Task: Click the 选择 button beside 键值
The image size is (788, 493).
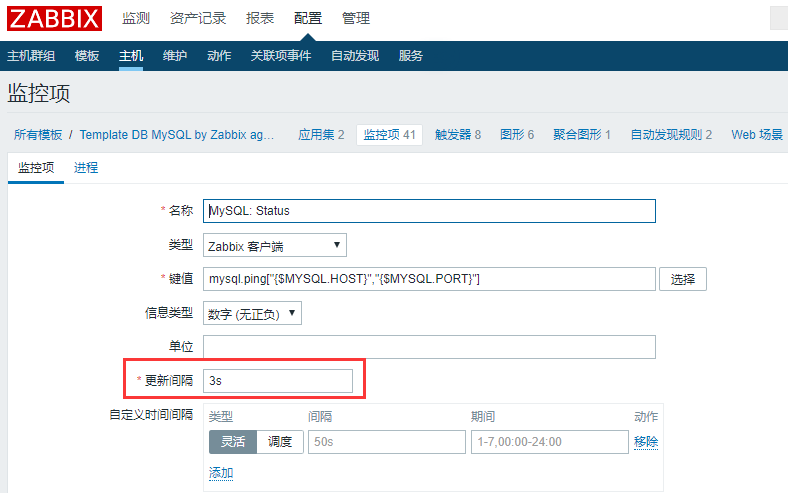Action: 683,279
